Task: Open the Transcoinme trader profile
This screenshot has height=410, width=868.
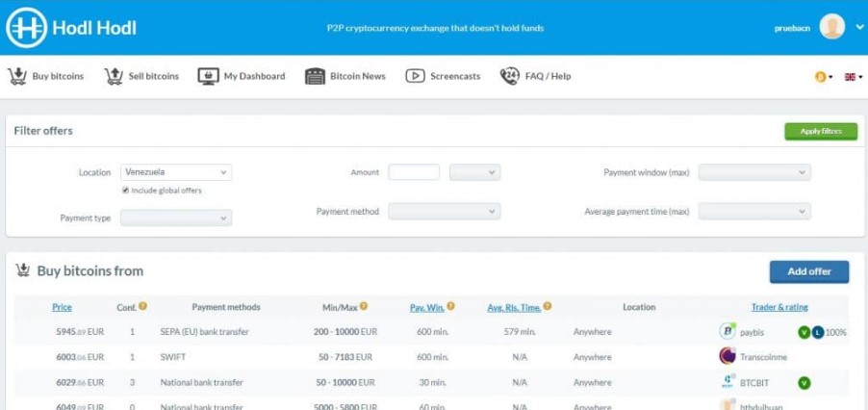Action: [763, 357]
